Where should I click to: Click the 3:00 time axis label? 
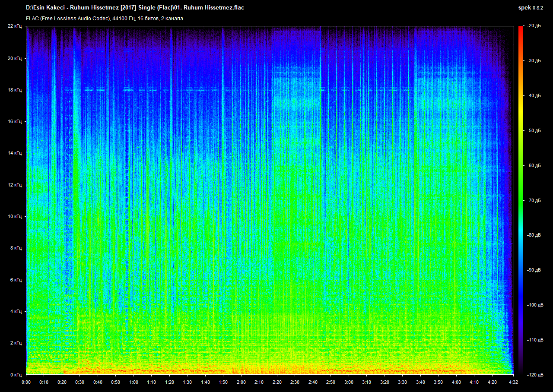(x=349, y=383)
